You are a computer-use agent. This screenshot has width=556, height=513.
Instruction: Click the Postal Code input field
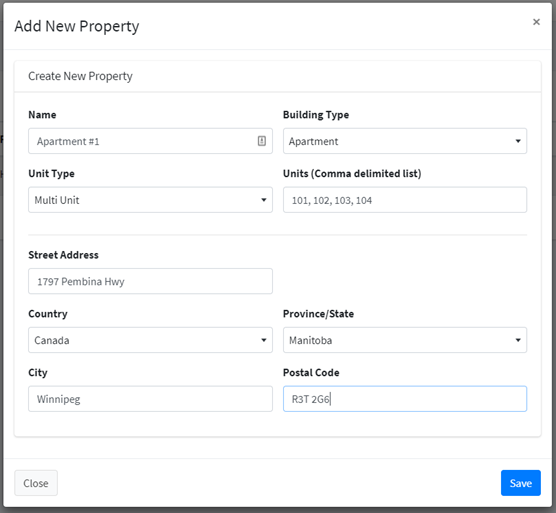tap(405, 399)
